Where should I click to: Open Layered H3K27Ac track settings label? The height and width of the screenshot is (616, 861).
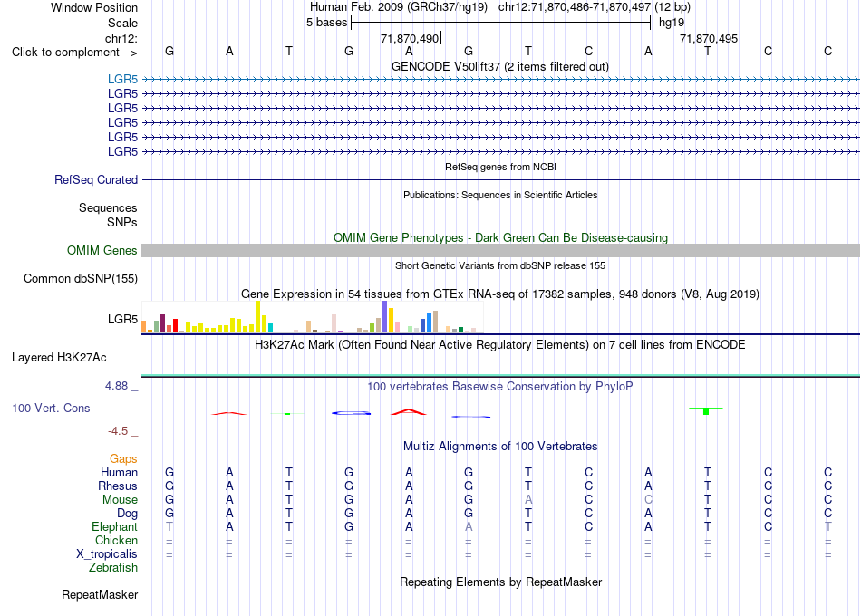(x=59, y=358)
